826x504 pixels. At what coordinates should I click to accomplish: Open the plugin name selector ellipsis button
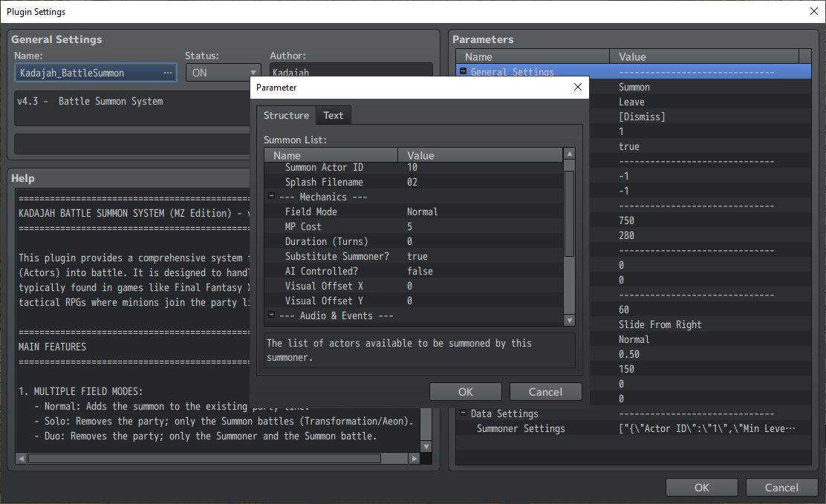click(x=168, y=73)
